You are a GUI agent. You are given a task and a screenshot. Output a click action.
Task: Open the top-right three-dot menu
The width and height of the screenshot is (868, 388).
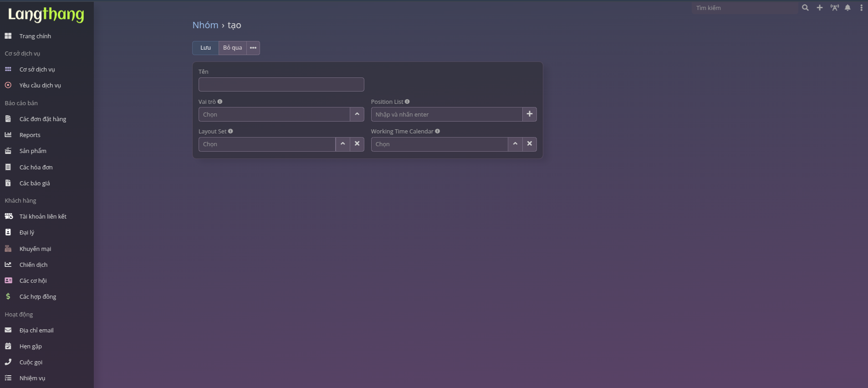[861, 8]
